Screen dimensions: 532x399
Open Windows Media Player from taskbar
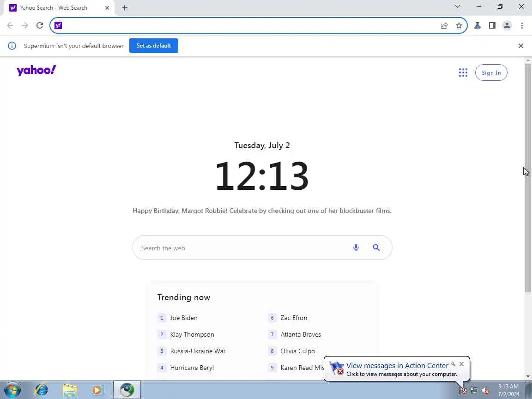[97, 390]
